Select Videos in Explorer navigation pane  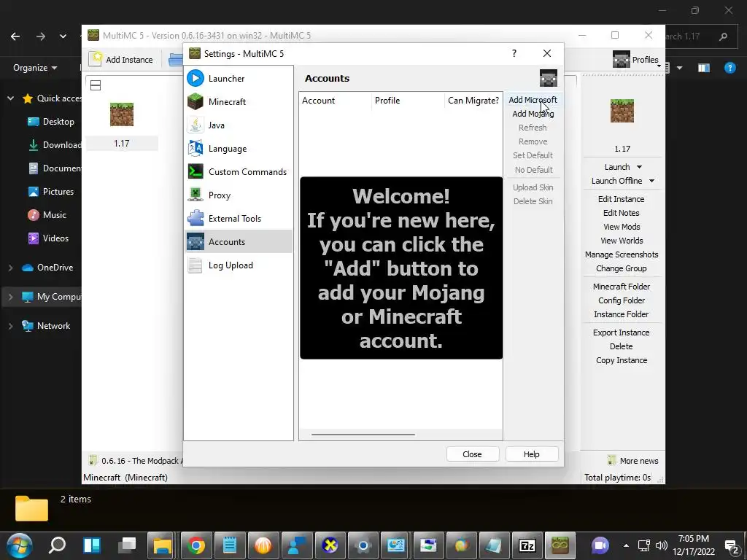click(x=49, y=238)
